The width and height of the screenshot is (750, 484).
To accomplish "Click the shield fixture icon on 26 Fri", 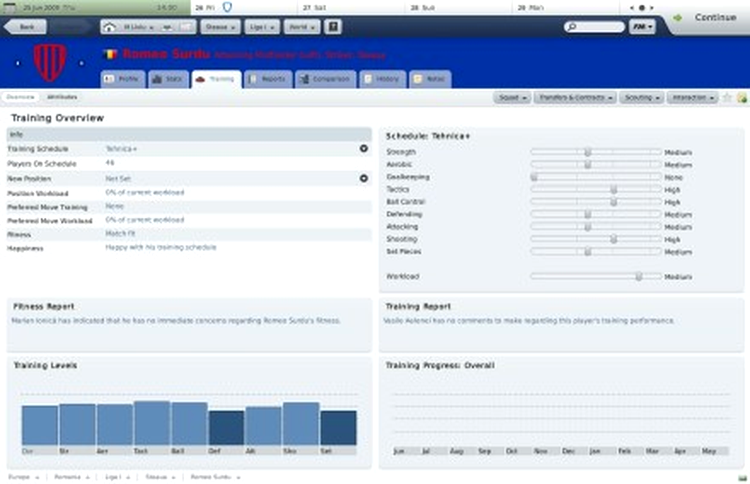I will click(228, 7).
